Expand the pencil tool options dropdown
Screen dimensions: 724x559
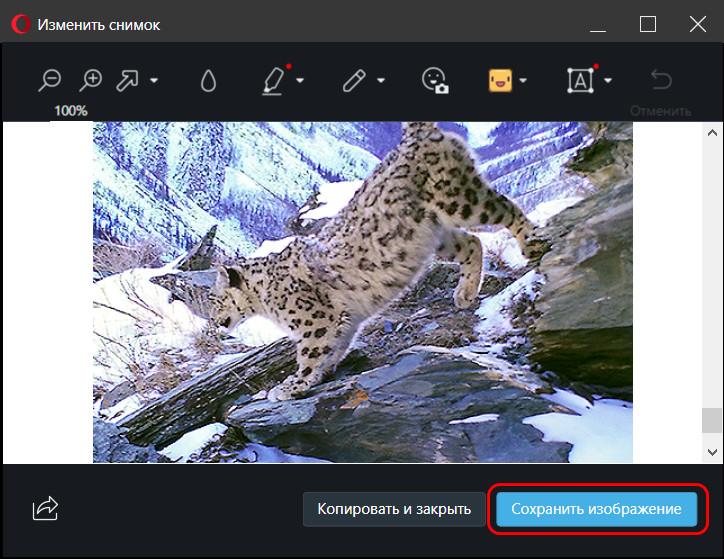381,80
